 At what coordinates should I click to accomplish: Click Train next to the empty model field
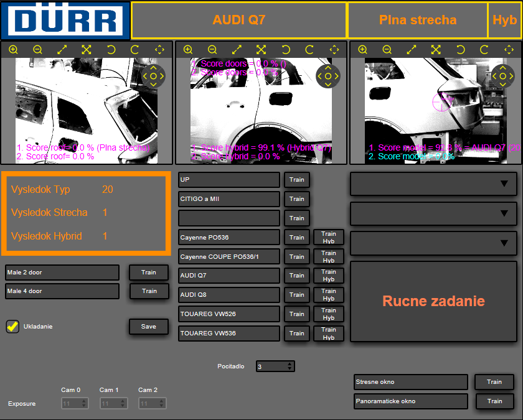pos(297,218)
